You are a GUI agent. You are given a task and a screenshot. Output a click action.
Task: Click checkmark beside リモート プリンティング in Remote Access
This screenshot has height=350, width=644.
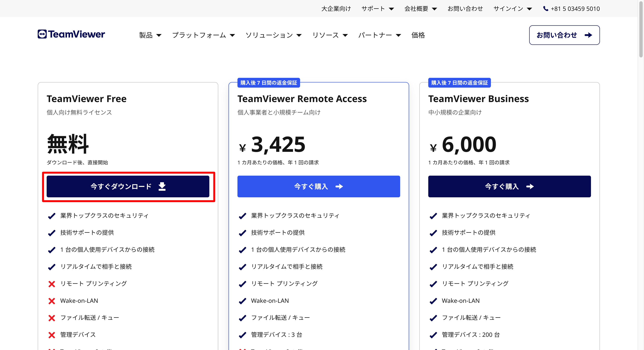pyautogui.click(x=242, y=284)
